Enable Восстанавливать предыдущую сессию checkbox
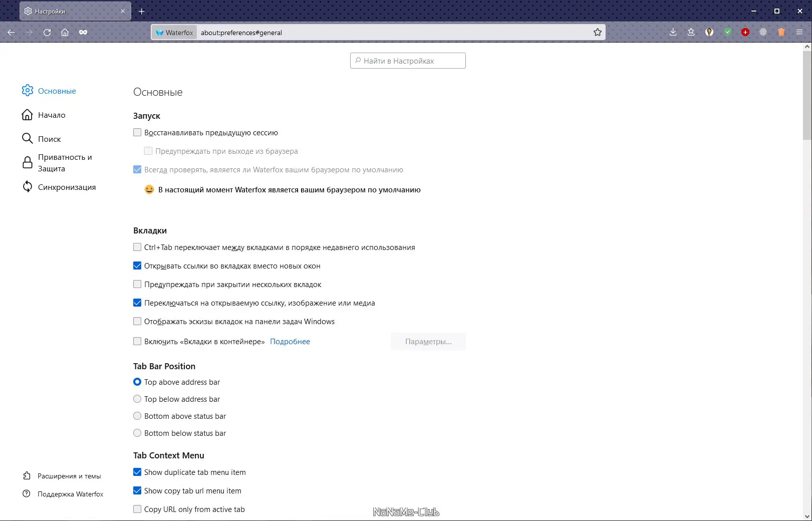This screenshot has width=812, height=521. (137, 133)
